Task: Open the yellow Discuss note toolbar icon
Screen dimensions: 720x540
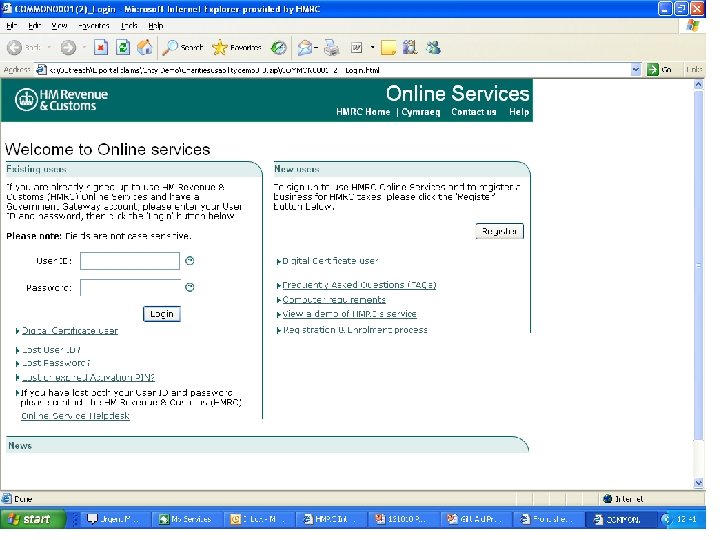Action: click(x=388, y=47)
